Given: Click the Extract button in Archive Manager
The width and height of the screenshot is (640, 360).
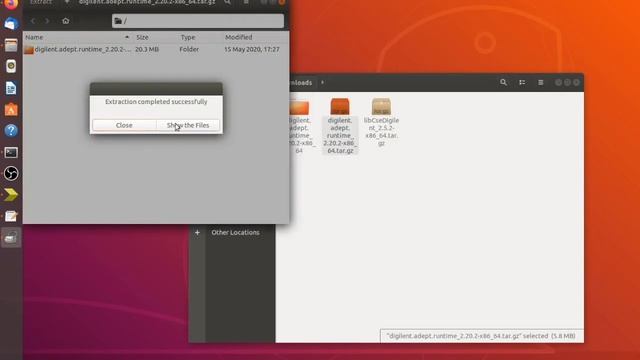Looking at the screenshot, I should coord(41,2).
